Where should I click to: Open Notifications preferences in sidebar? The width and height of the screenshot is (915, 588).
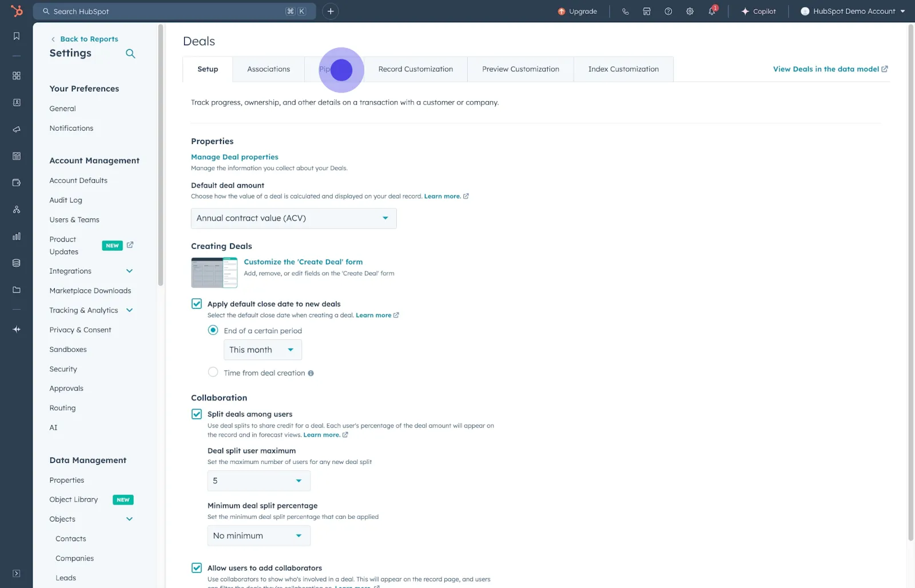click(x=71, y=128)
